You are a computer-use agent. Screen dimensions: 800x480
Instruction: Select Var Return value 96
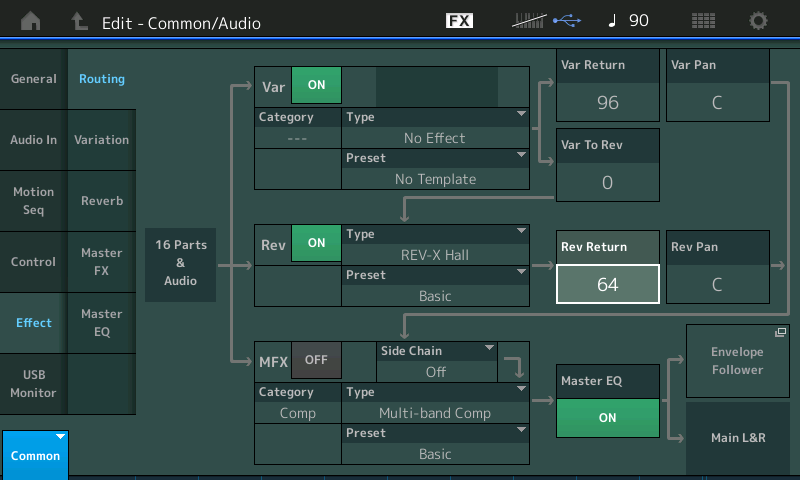[608, 103]
